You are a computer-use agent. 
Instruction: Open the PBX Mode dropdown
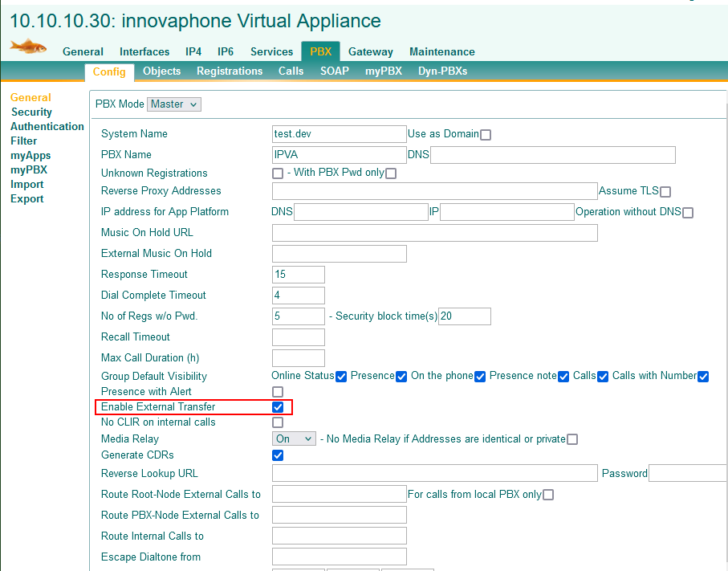pos(174,104)
